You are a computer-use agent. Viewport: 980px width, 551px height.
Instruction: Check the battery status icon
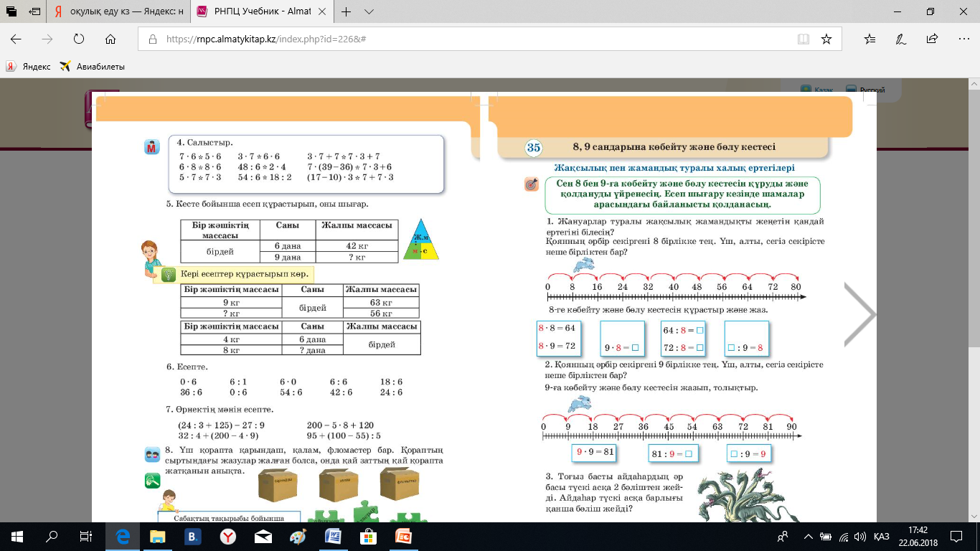pyautogui.click(x=827, y=537)
